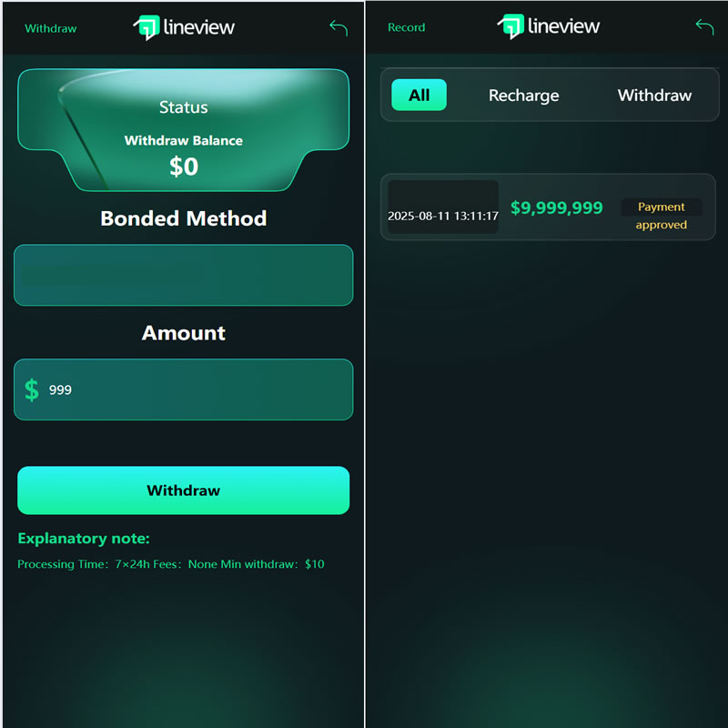Switch to the Recharge tab
The image size is (728, 728).
pos(524,96)
